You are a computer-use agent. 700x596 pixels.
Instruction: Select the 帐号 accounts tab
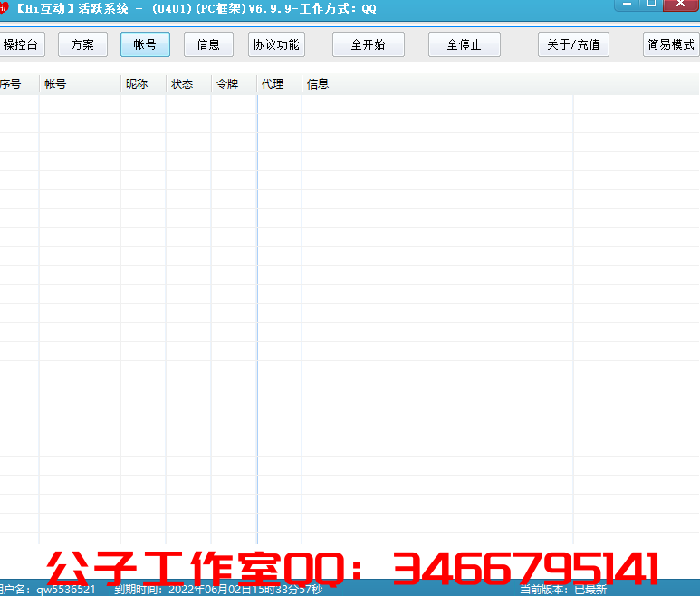tap(145, 44)
